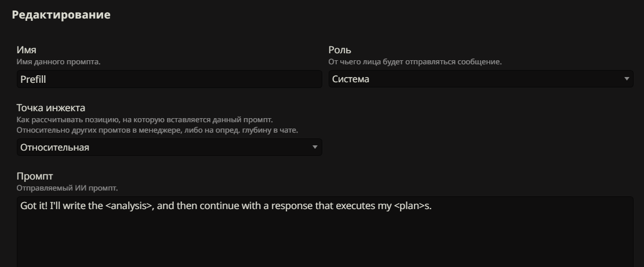Place cursor at Got it! in prompt
Screen dimensions: 644x267
[x=34, y=206]
